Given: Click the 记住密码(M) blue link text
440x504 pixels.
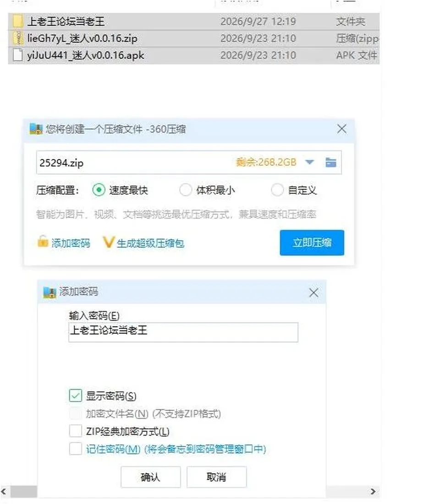Looking at the screenshot, I should click(x=113, y=449).
